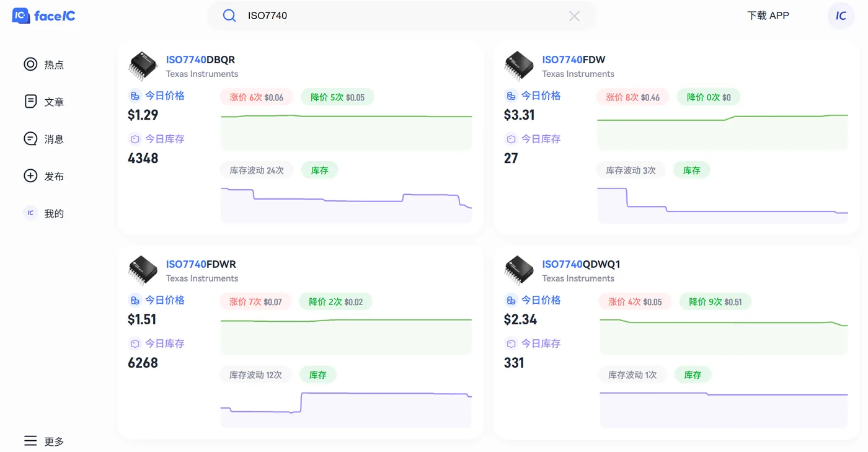
Task: Select the 库存波动 24次 tag
Action: pos(257,170)
